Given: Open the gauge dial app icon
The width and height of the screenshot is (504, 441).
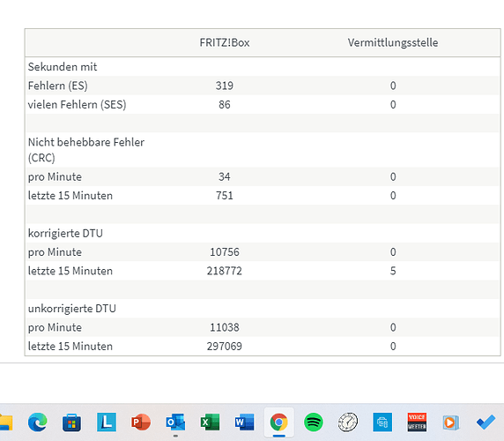Looking at the screenshot, I should 348,422.
